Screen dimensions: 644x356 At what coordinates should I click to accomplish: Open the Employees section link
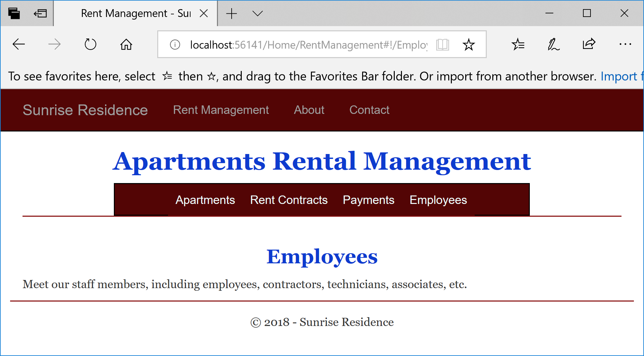click(x=438, y=200)
